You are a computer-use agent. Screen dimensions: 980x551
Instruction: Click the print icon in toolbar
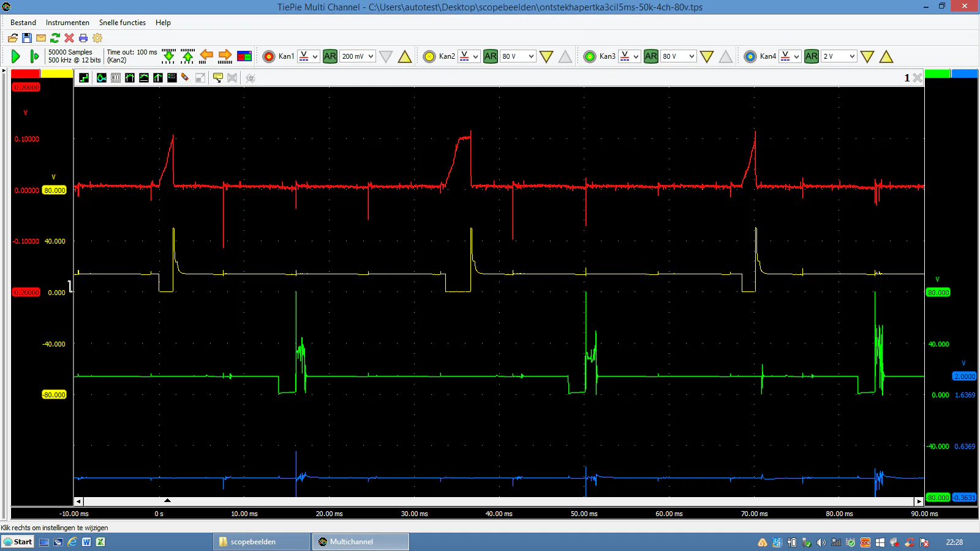[83, 38]
